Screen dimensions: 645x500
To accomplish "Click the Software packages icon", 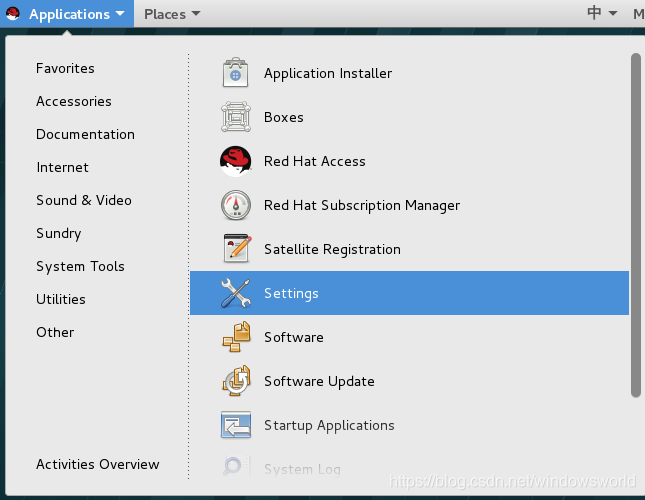I will tap(237, 337).
